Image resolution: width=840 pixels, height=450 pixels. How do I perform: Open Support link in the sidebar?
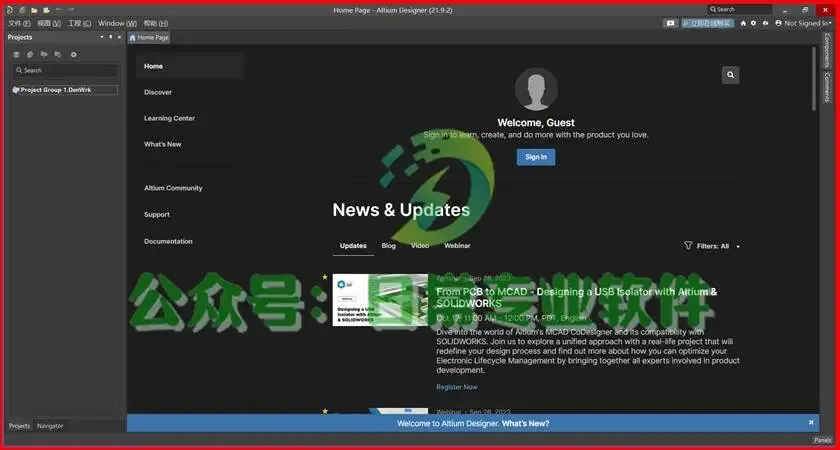[157, 214]
